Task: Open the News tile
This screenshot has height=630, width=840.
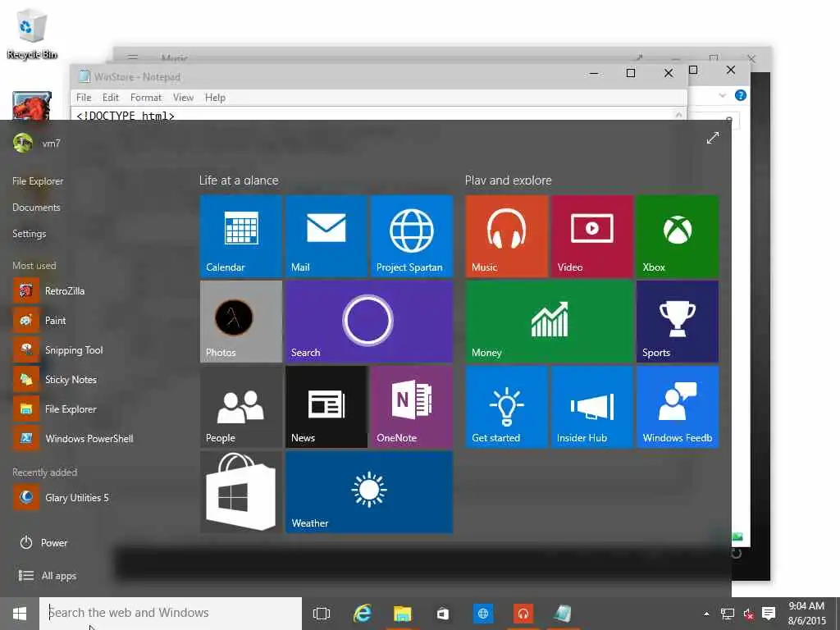Action: (x=326, y=407)
